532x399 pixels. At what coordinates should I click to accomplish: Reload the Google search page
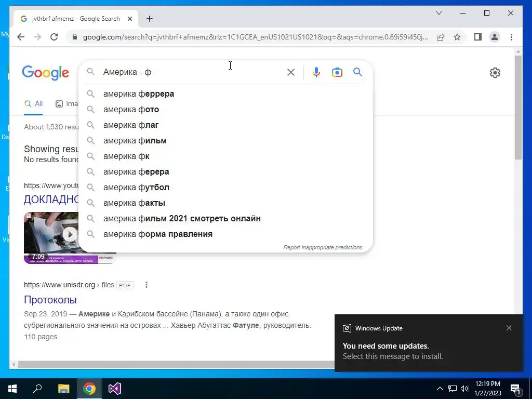coord(54,37)
